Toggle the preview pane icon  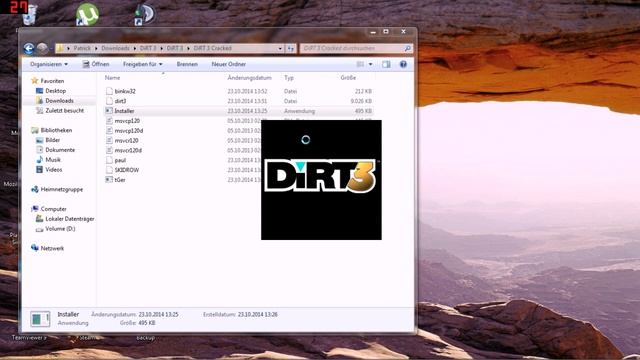(x=386, y=64)
